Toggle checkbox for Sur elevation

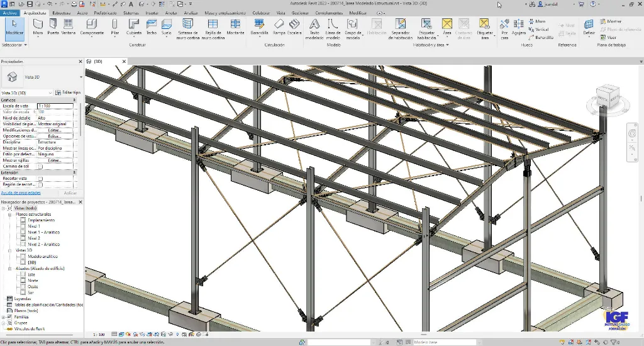point(23,293)
